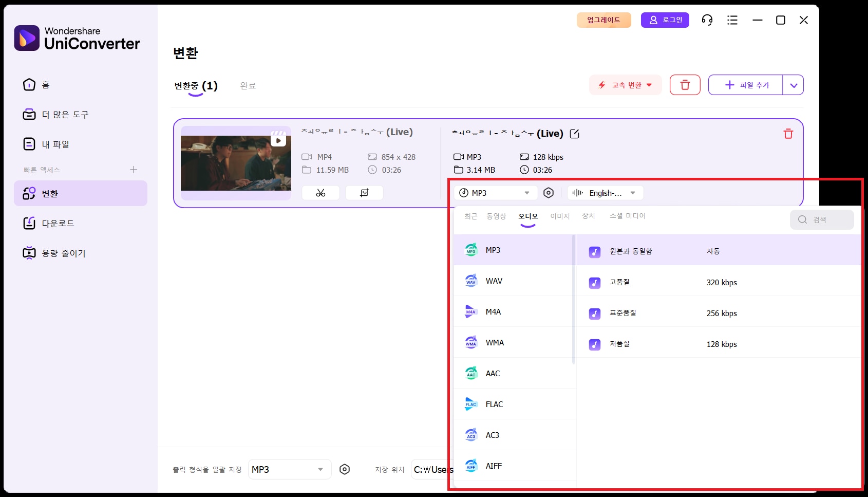The image size is (868, 497).
Task: Open the support headset icon
Action: click(707, 20)
